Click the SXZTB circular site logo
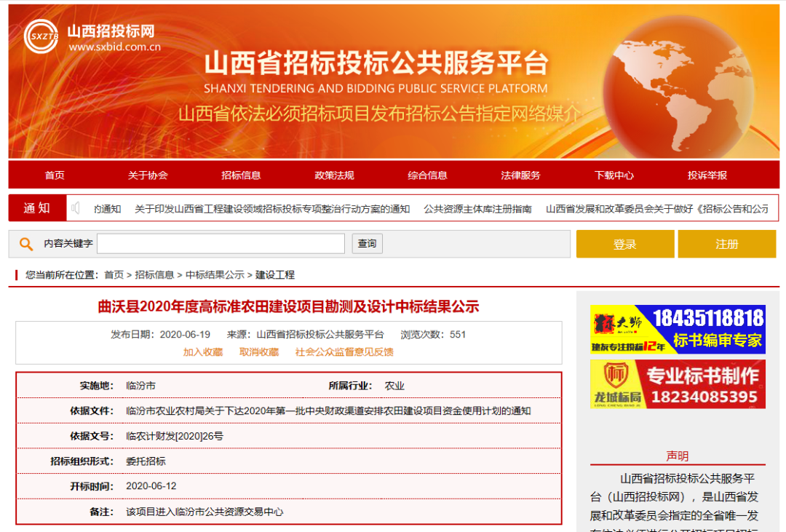 point(41,36)
